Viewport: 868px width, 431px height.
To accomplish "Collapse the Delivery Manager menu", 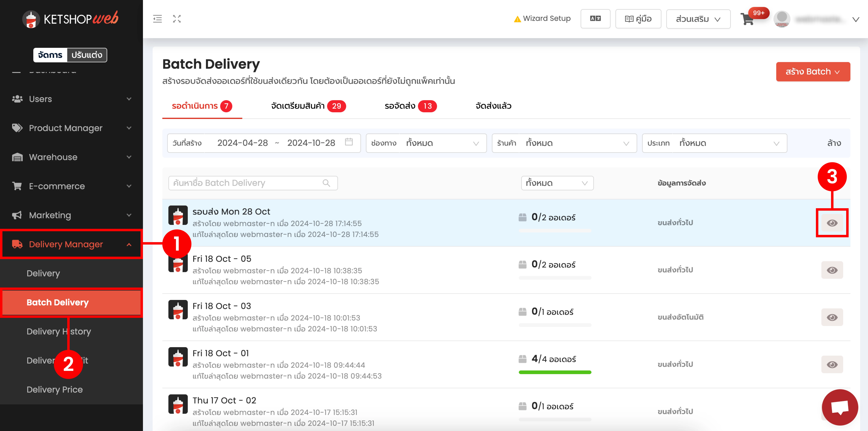I will (x=71, y=244).
